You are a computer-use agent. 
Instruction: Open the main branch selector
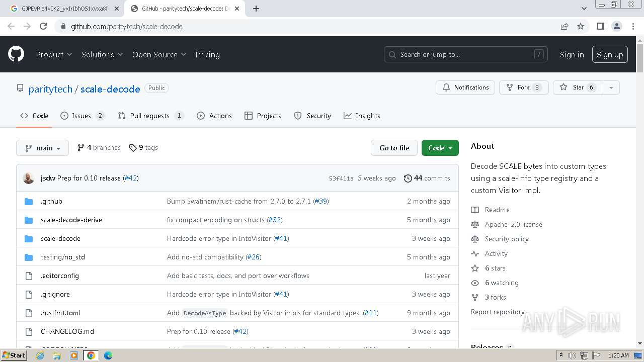43,148
